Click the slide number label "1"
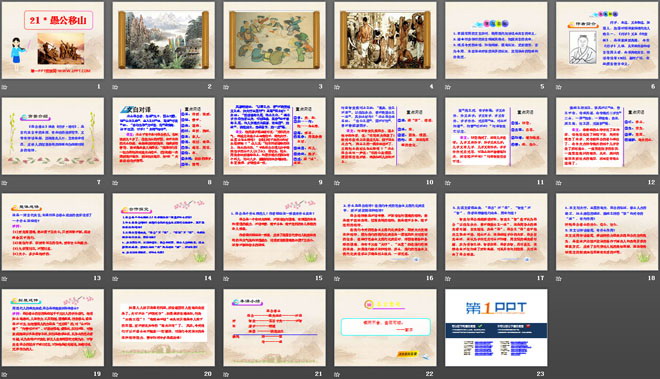This screenshot has height=379, width=660. click(99, 86)
